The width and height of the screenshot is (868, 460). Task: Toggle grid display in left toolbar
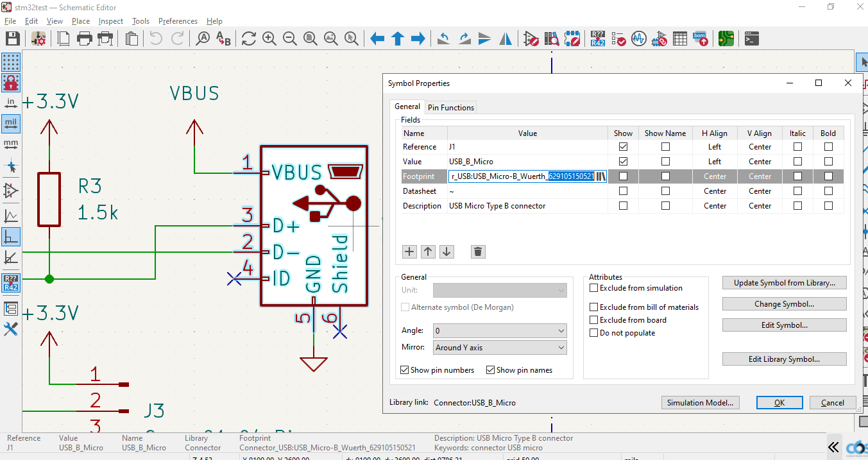11,62
